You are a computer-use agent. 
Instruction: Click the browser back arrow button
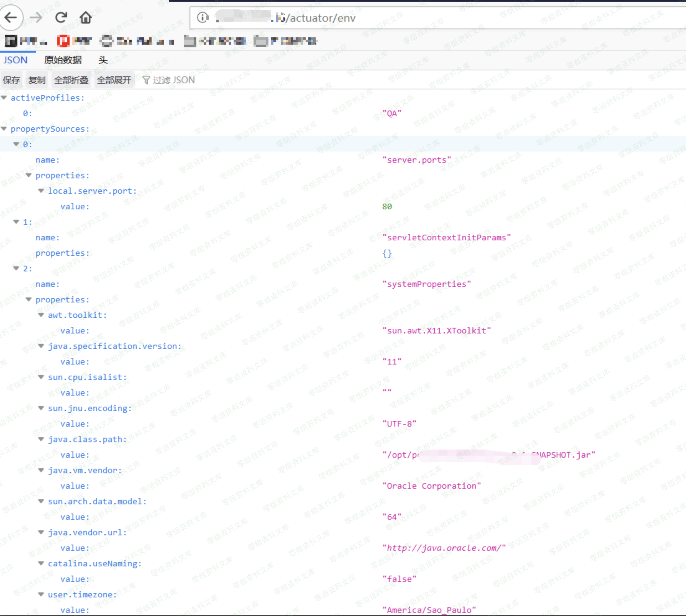(x=11, y=17)
